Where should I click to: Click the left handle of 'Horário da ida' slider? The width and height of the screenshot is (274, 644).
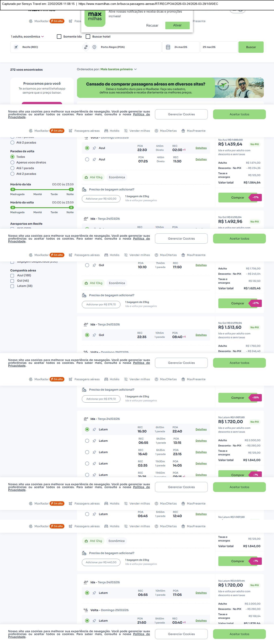coord(13,189)
